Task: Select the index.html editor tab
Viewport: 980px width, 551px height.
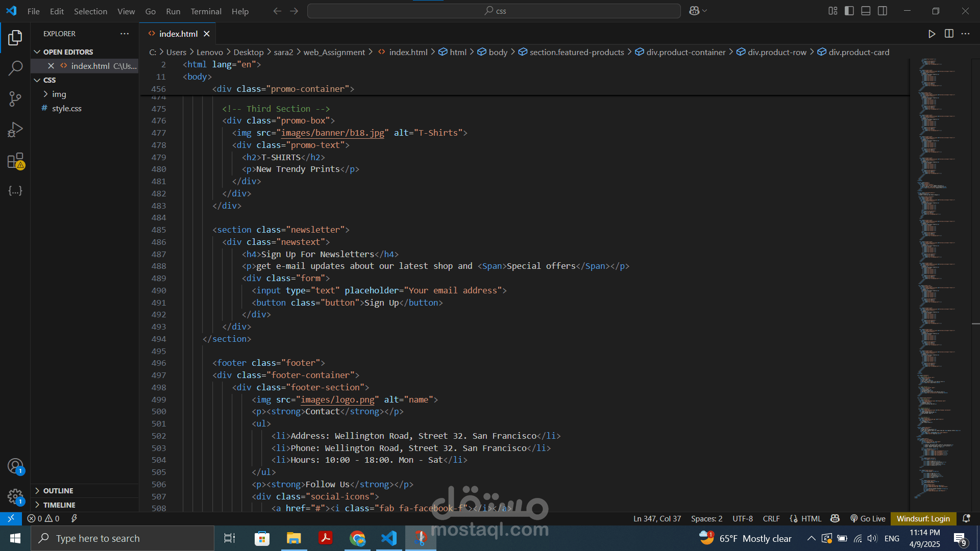Action: click(178, 34)
